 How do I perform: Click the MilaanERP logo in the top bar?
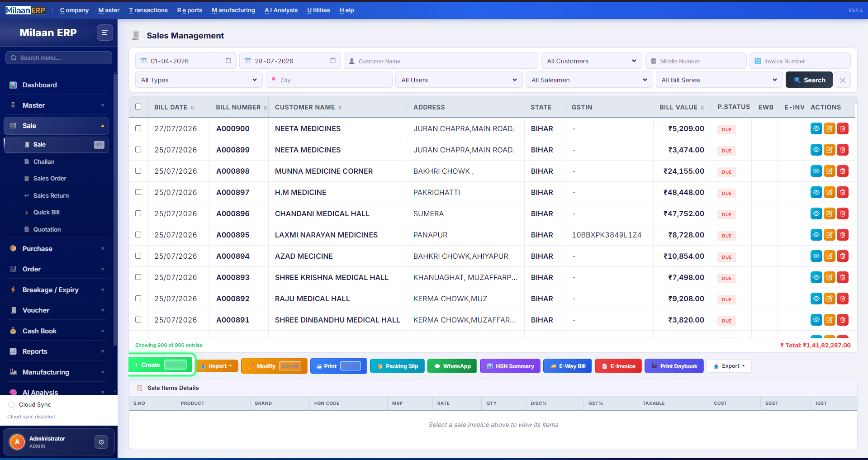[26, 10]
